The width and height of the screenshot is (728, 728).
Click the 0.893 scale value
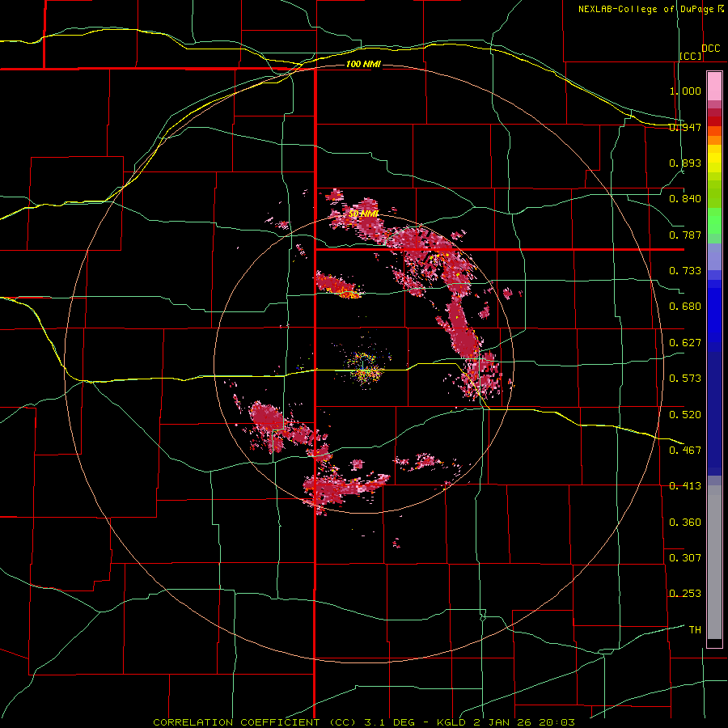(x=685, y=163)
